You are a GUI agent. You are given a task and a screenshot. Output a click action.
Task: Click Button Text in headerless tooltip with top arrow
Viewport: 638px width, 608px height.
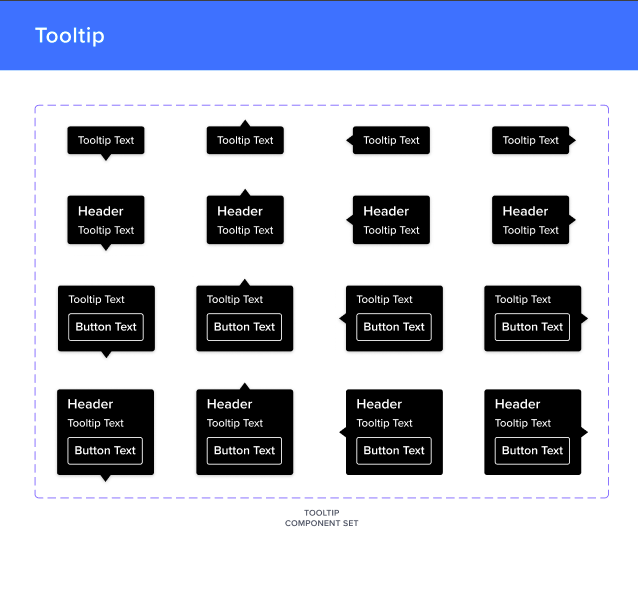point(244,327)
